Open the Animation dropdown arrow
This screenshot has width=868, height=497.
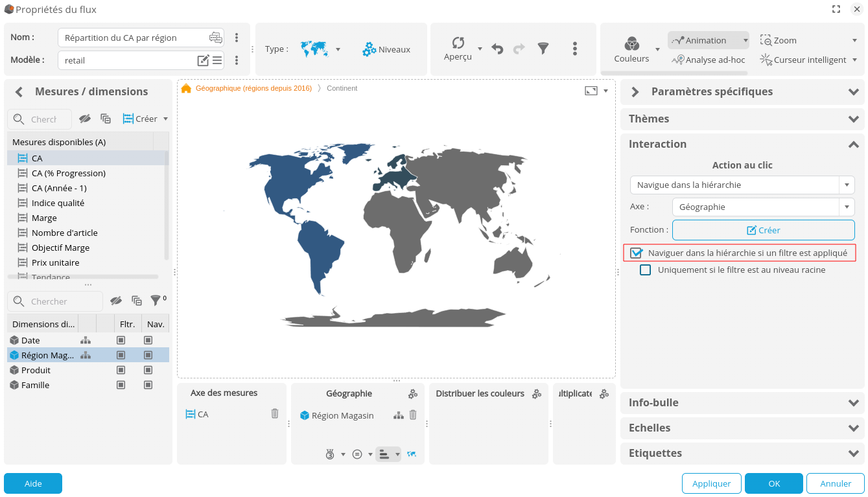[745, 40]
